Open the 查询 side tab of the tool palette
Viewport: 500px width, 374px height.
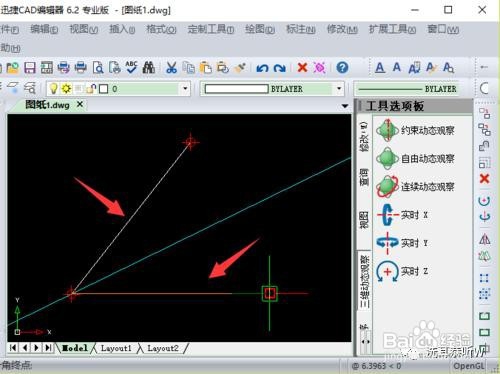pyautogui.click(x=364, y=177)
